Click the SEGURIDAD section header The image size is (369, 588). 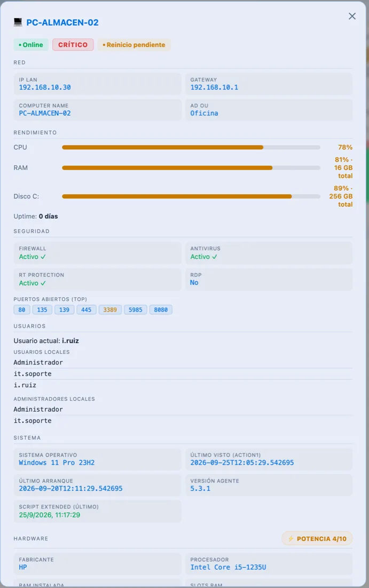coord(32,231)
